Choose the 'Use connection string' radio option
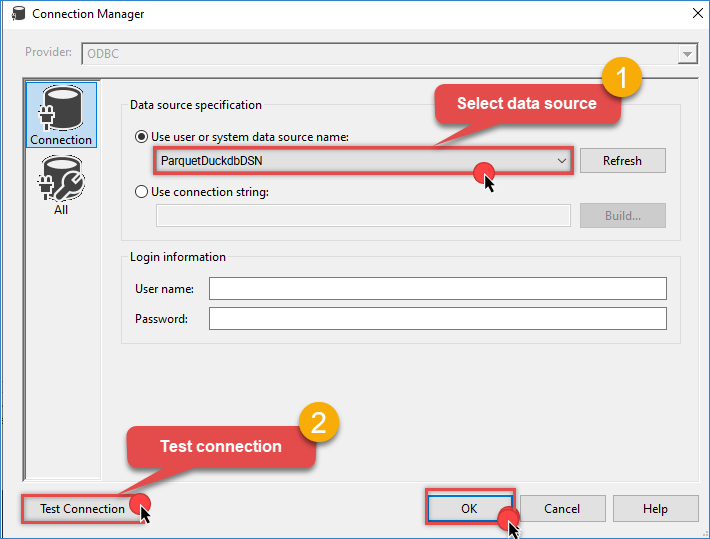This screenshot has height=539, width=710. 143,191
